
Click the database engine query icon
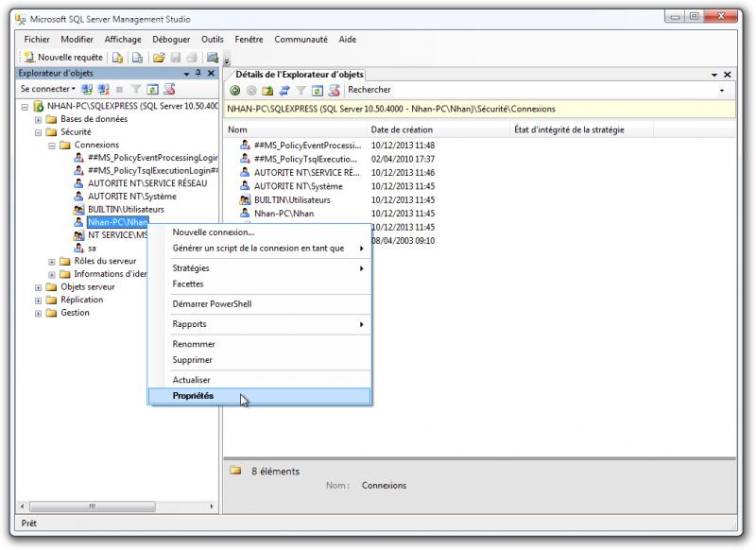[x=117, y=58]
